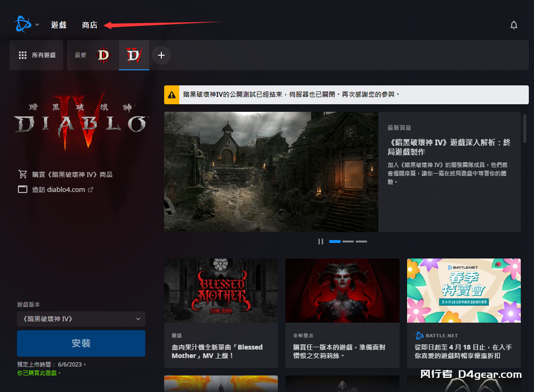Select the Diablo IV favorite tab icon
534x392 pixels.
point(134,55)
